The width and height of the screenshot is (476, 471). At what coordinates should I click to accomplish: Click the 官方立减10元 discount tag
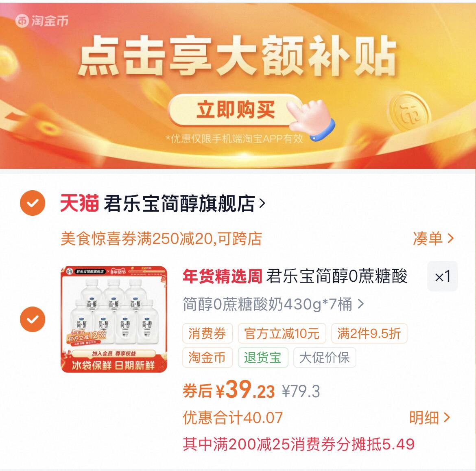[x=282, y=333]
